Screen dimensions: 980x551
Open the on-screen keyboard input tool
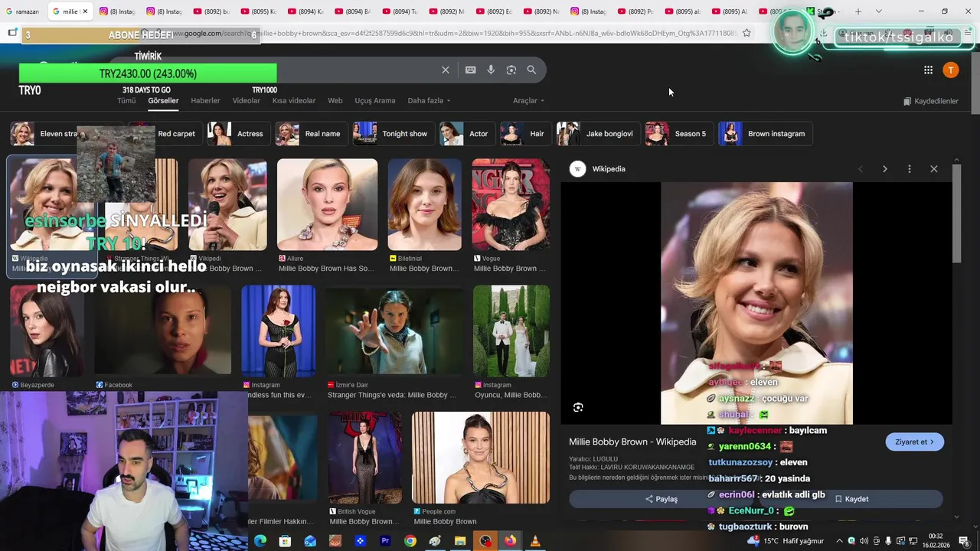coord(470,70)
